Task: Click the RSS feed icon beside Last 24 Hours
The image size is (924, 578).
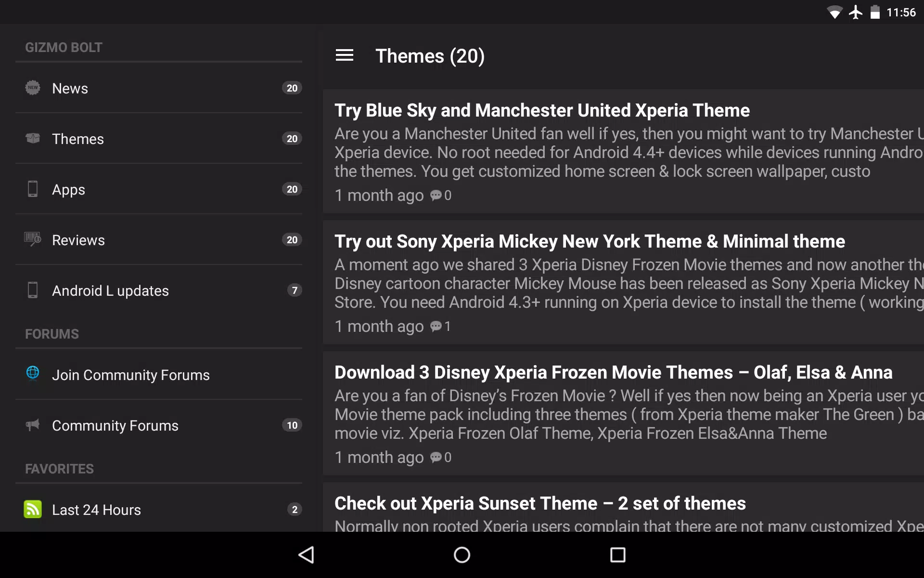Action: click(32, 509)
